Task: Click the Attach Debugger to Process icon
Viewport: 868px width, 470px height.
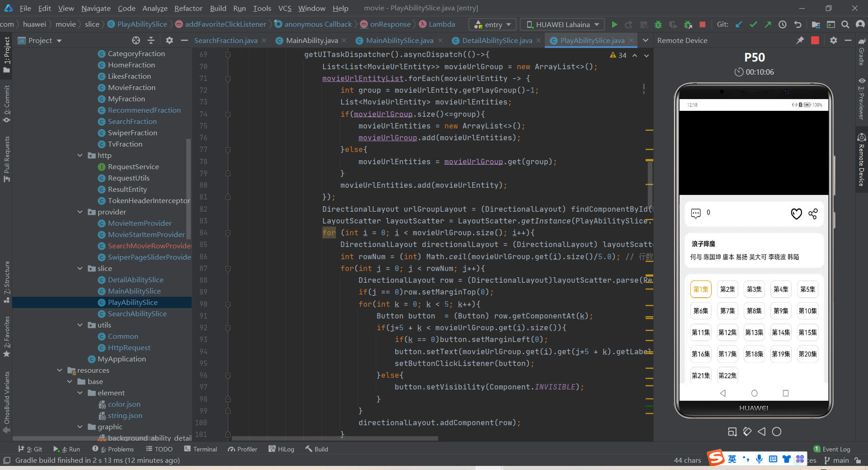Action: point(688,24)
